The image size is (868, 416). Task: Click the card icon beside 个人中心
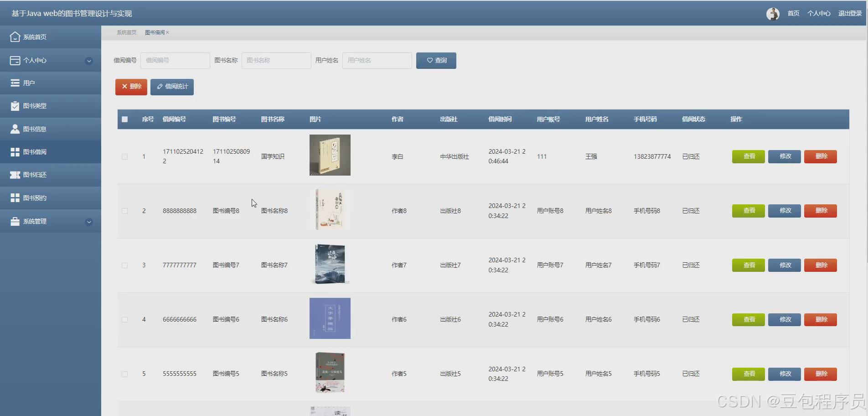point(15,60)
